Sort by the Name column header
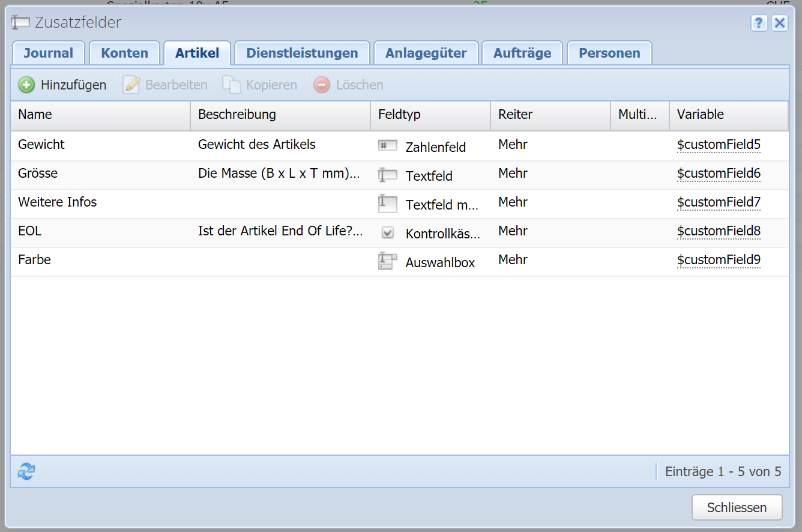This screenshot has width=802, height=532. tap(35, 115)
